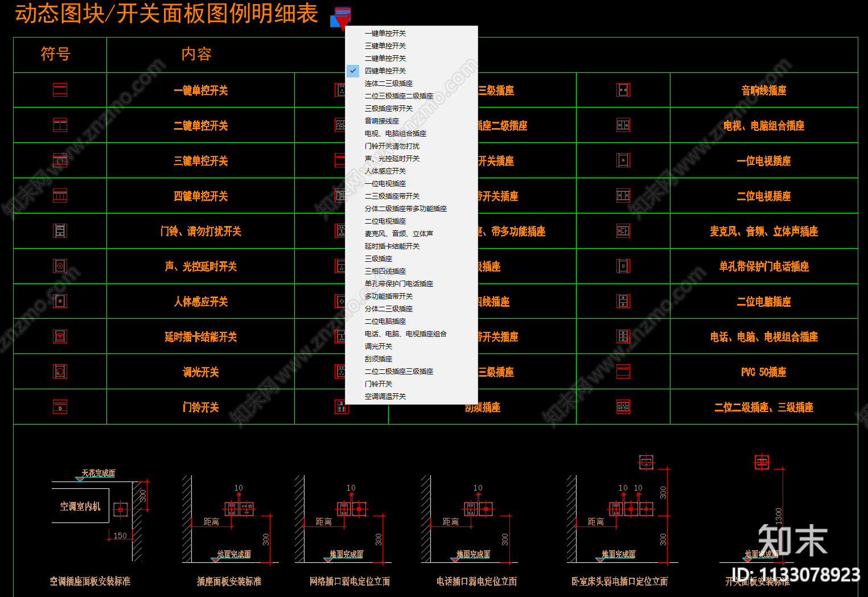The height and width of the screenshot is (597, 868).
Task: Select 单孔带保护门电话插座 in the dropdown menu
Action: click(x=399, y=284)
